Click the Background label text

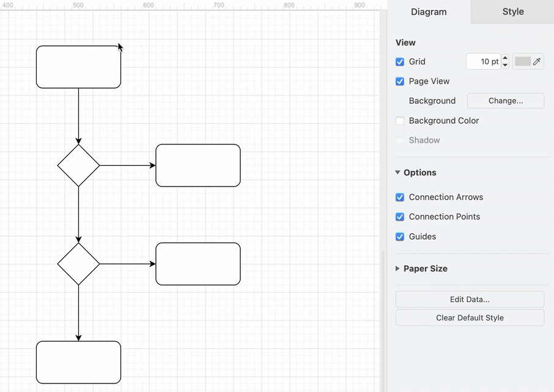click(432, 101)
